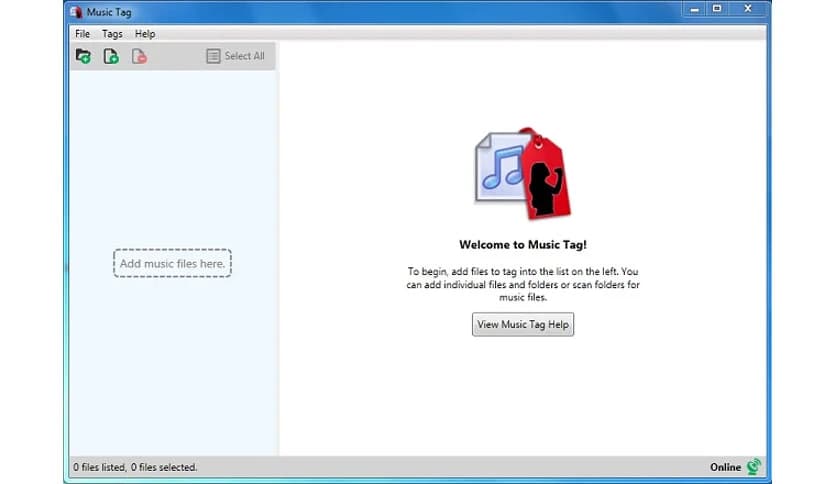836x484 pixels.
Task: Click the 'To begin, add files to tag' paragraph
Action: [522, 284]
